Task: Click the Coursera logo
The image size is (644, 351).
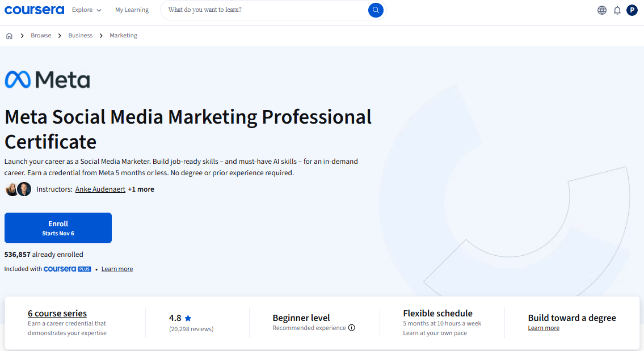Action: [34, 10]
